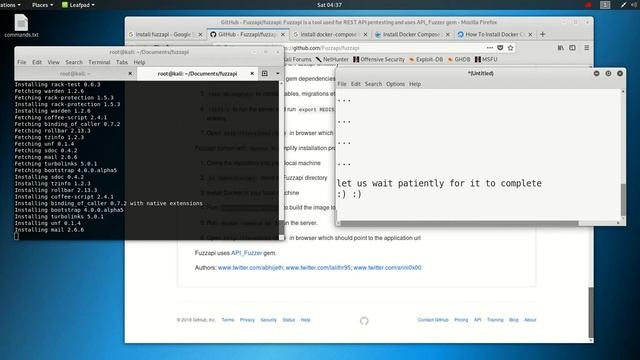
Task: Open the Contact GitHub footer link
Action: click(433, 320)
